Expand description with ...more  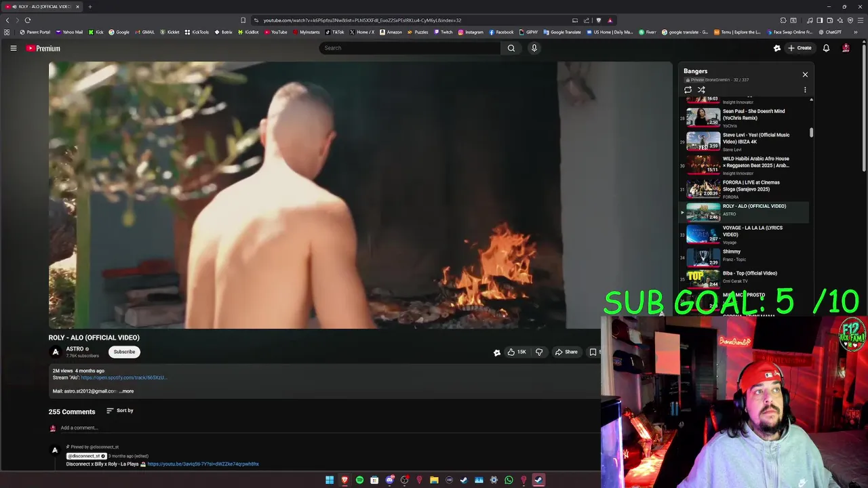(126, 391)
